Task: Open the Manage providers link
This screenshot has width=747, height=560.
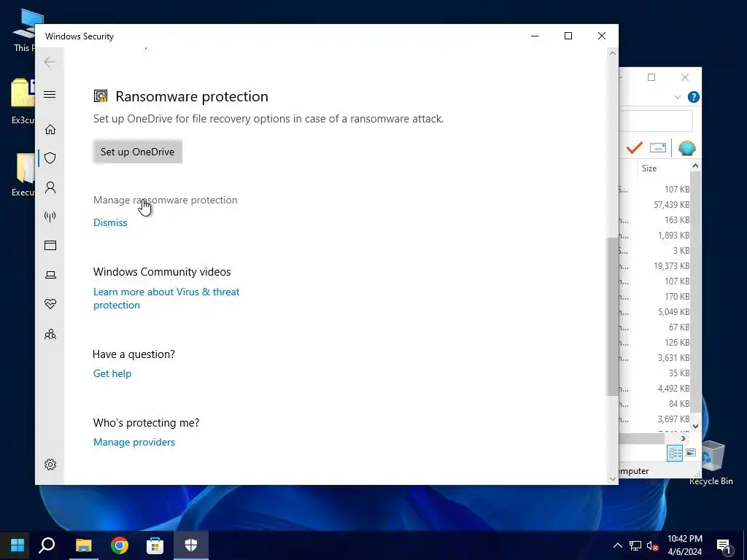Action: (134, 442)
